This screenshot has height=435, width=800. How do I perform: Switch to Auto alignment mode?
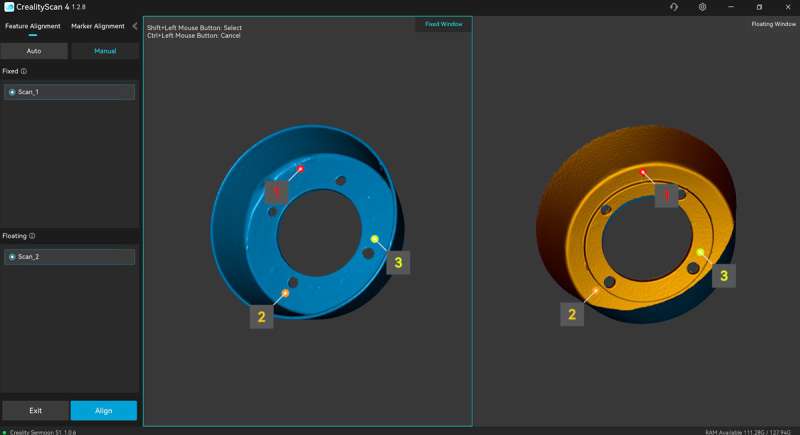click(x=34, y=51)
